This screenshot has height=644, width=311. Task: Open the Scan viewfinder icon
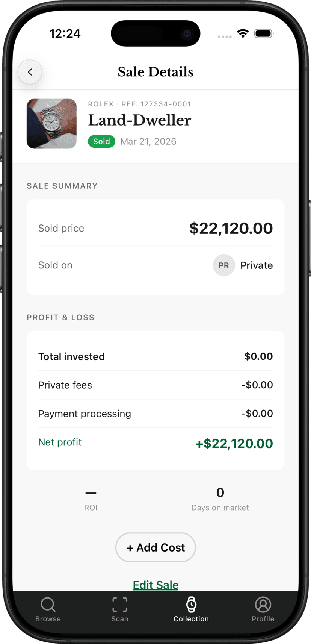click(x=120, y=605)
